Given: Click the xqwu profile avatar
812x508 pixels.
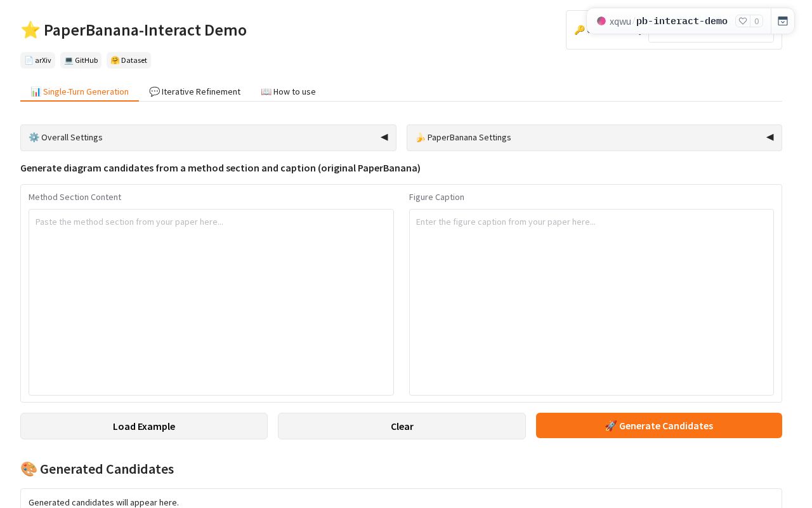Looking at the screenshot, I should [601, 21].
